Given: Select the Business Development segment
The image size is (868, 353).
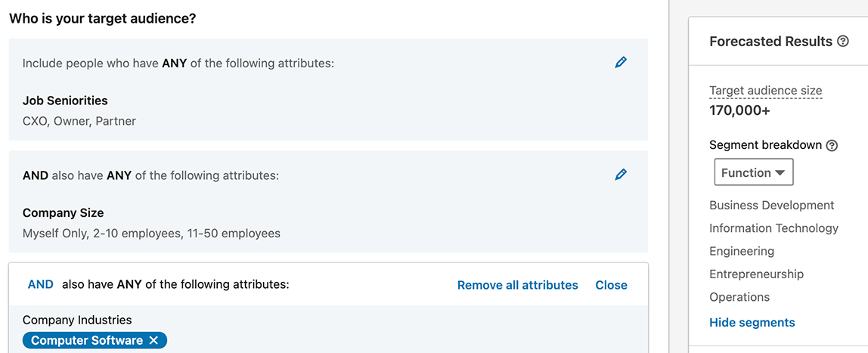Looking at the screenshot, I should pos(772,206).
